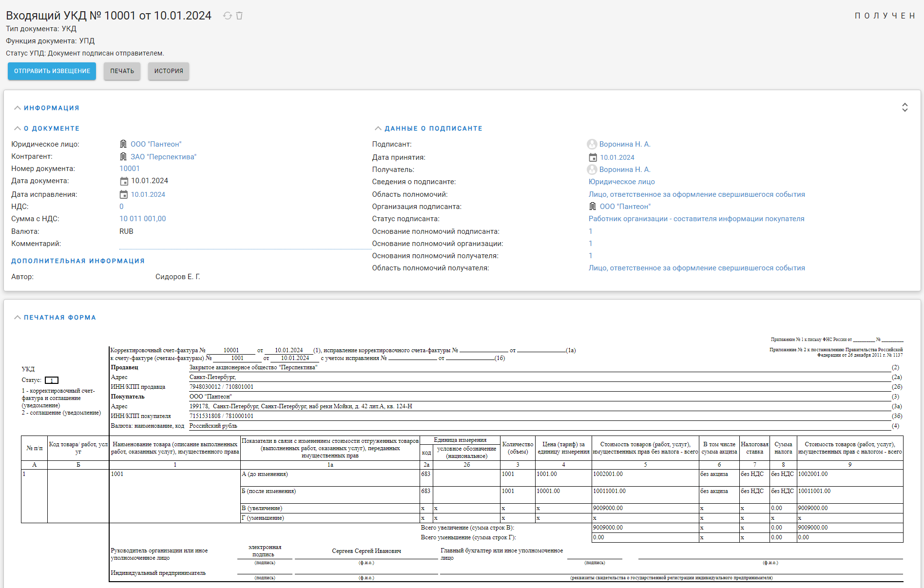
Task: Click ОТПРАВИТЬ ИЗВЕЩЕНИЕ button
Action: click(x=52, y=71)
